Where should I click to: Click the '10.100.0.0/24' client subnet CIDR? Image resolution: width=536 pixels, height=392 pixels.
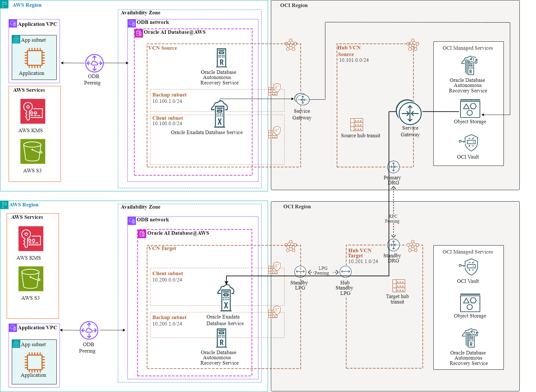(167, 124)
